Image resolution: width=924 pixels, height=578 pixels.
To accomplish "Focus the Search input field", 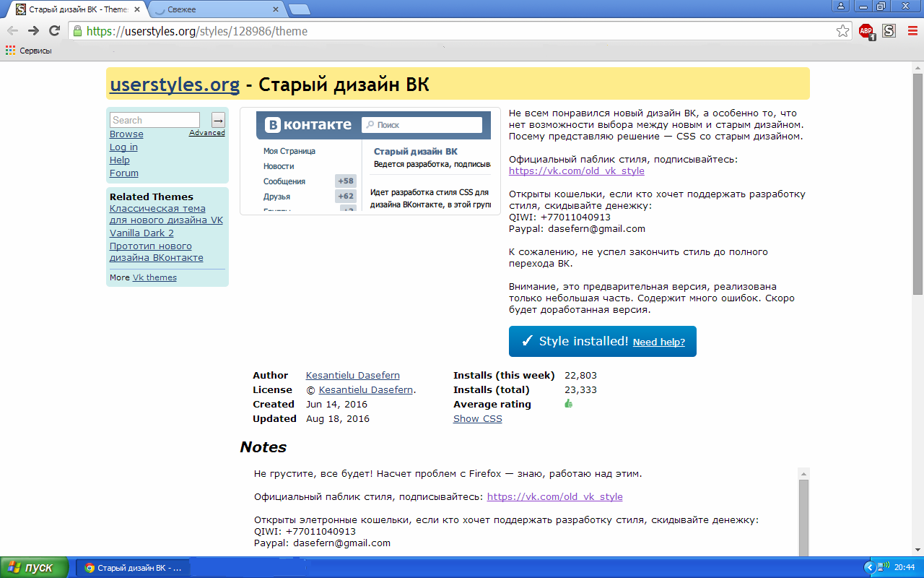I will 154,120.
